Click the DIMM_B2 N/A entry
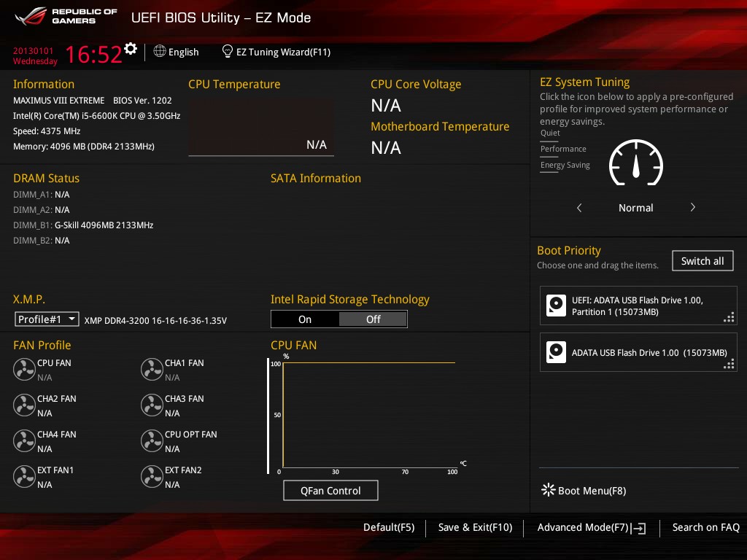Viewport: 747px width, 560px height. (41, 241)
